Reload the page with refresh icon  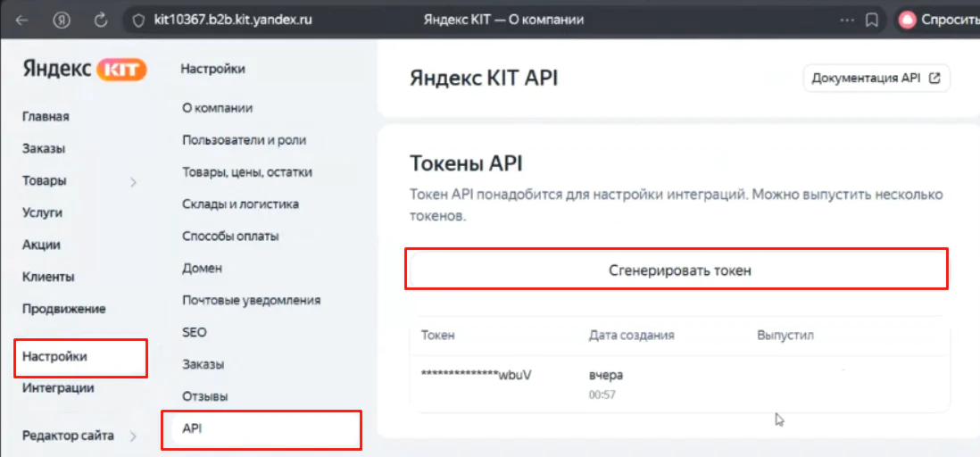[x=100, y=20]
